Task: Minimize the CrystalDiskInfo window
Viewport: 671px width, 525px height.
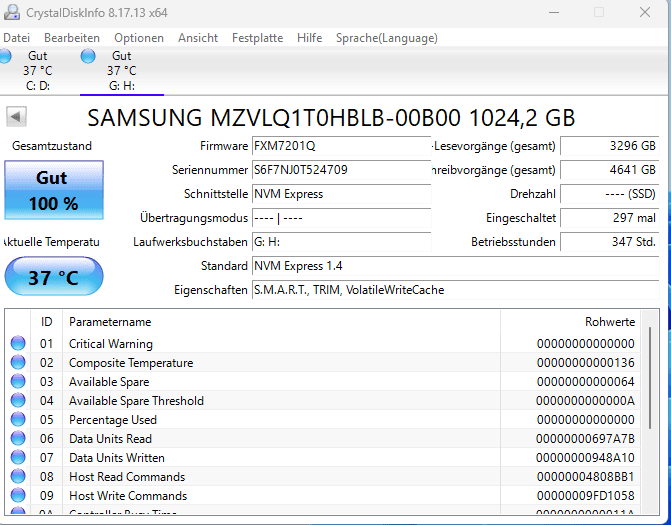Action: [554, 12]
